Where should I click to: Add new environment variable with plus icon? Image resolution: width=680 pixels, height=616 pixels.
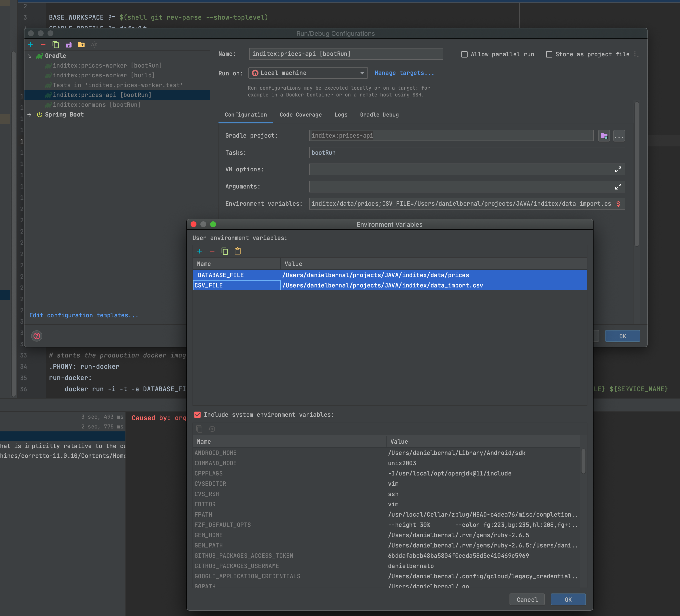click(x=199, y=251)
